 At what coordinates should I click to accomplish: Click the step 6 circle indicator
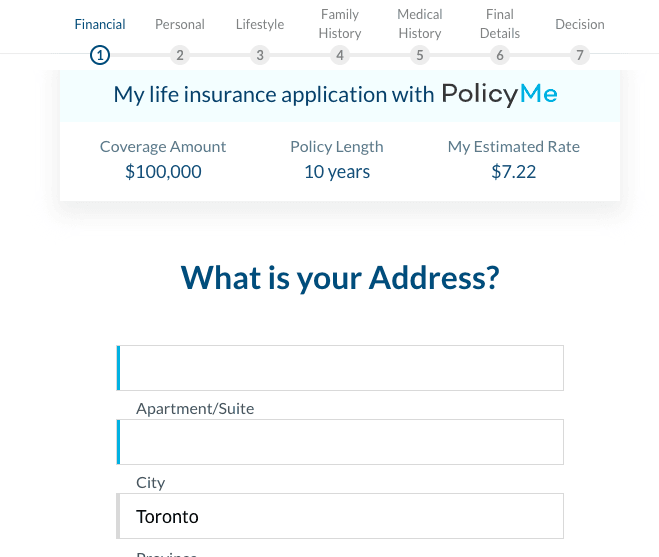pos(500,55)
